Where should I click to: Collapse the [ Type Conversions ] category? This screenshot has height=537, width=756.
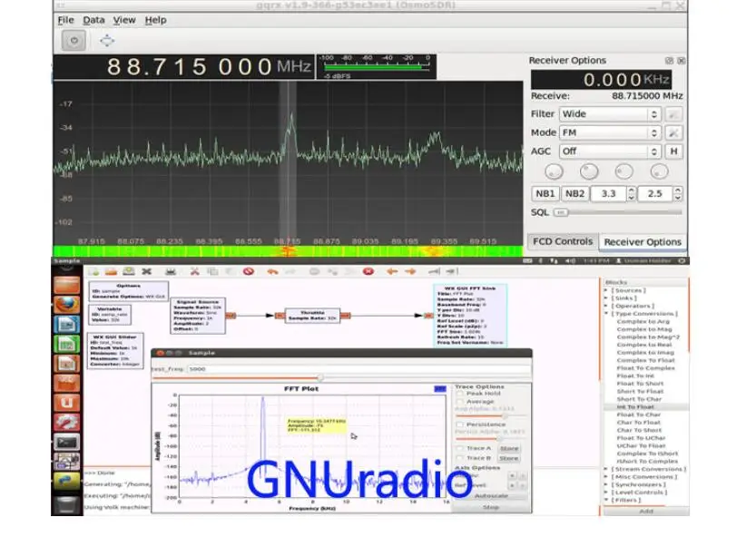(x=606, y=314)
